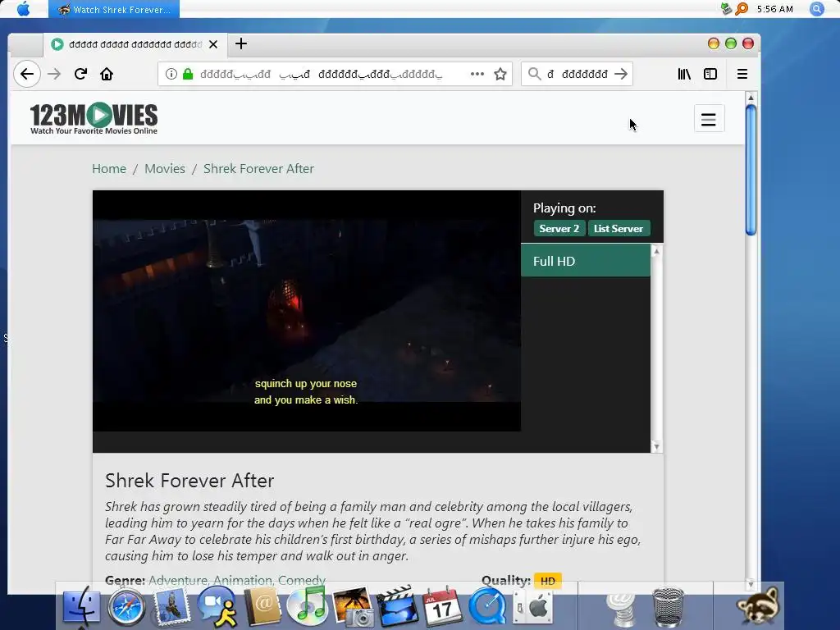
Task: Click the server list scroll up arrow
Action: (657, 251)
